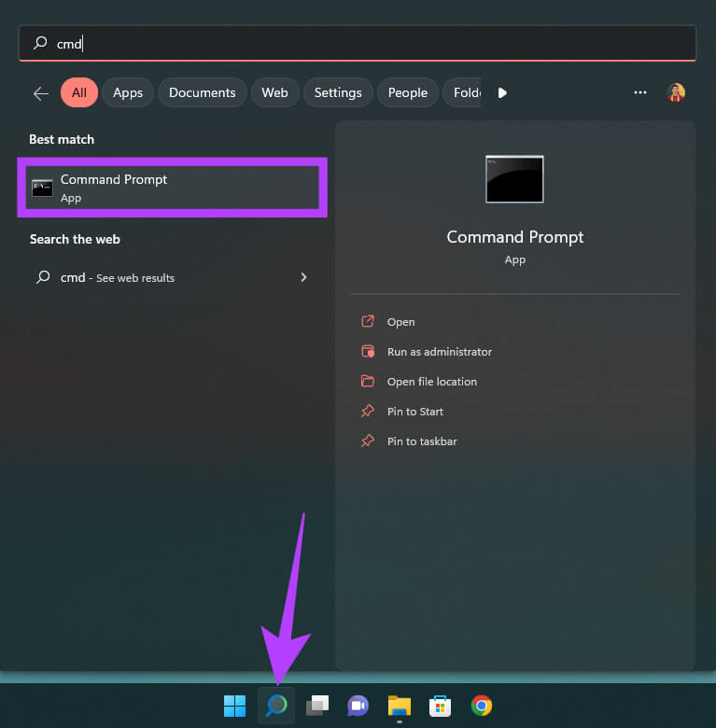This screenshot has height=728, width=716.
Task: Click magnifier icon beside cmd web result
Action: (43, 277)
